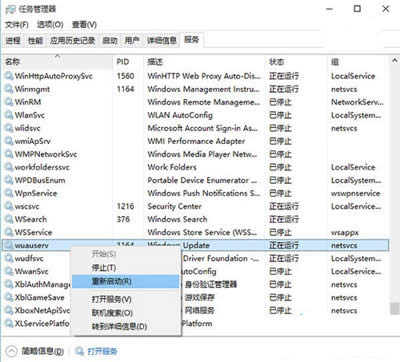Click the wswpnservice group cell

click(355, 193)
